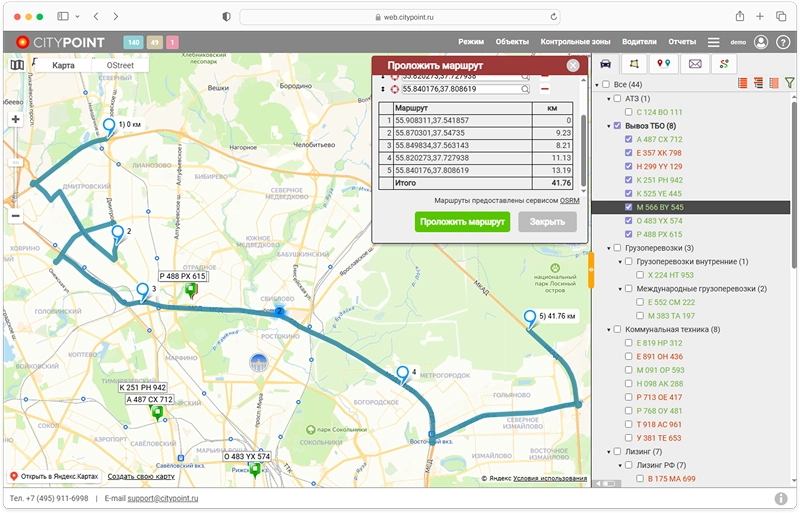
Task: Open the Отчеты menu
Action: click(682, 43)
